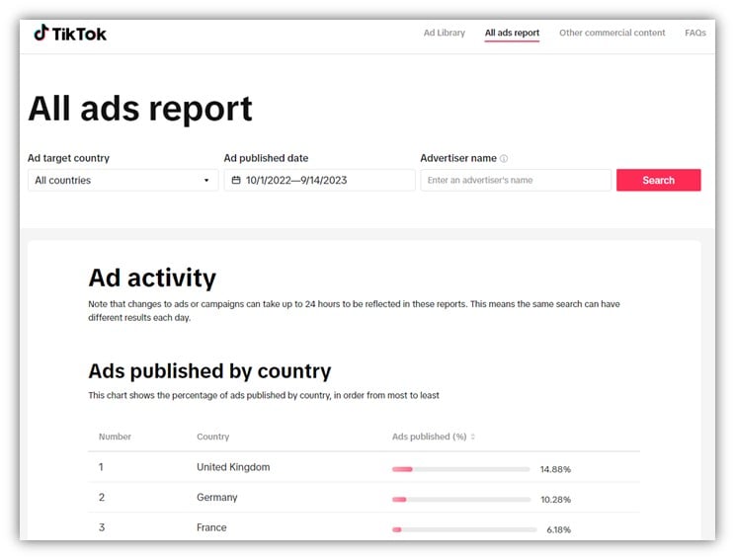The height and width of the screenshot is (560, 735).
Task: Click the All ads report page title
Action: pyautogui.click(x=140, y=109)
